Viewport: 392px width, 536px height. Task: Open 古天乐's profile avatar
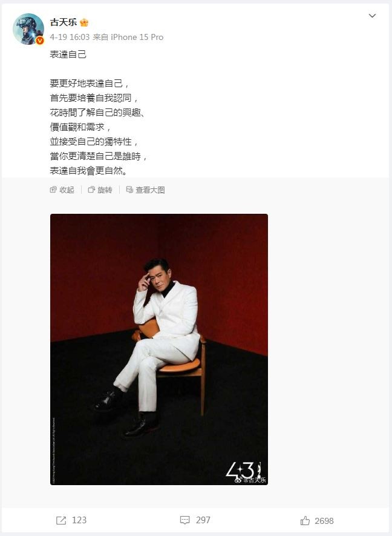(28, 29)
